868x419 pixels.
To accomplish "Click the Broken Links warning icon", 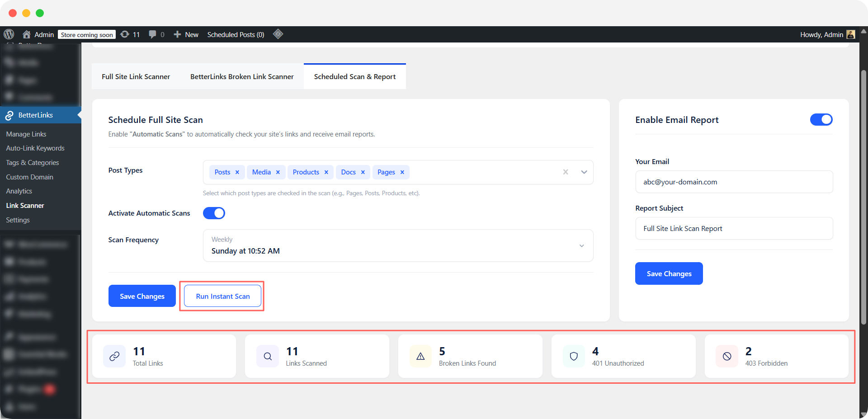I will point(420,356).
